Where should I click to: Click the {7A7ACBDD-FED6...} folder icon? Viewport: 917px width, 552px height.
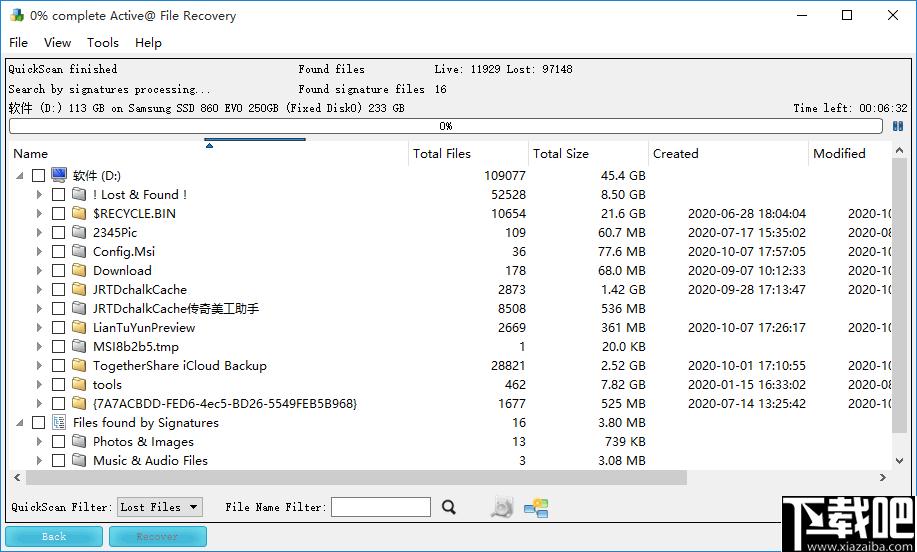tap(79, 403)
